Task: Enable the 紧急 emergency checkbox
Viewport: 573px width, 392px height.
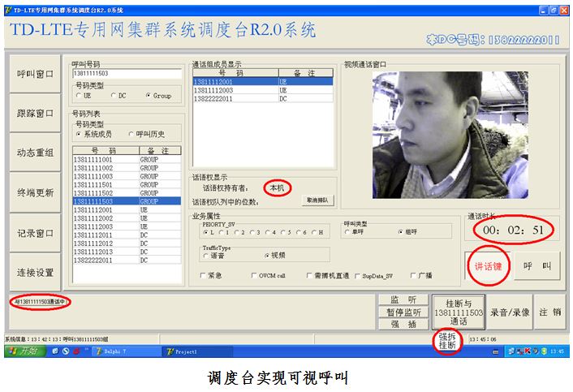Action: click(x=203, y=276)
